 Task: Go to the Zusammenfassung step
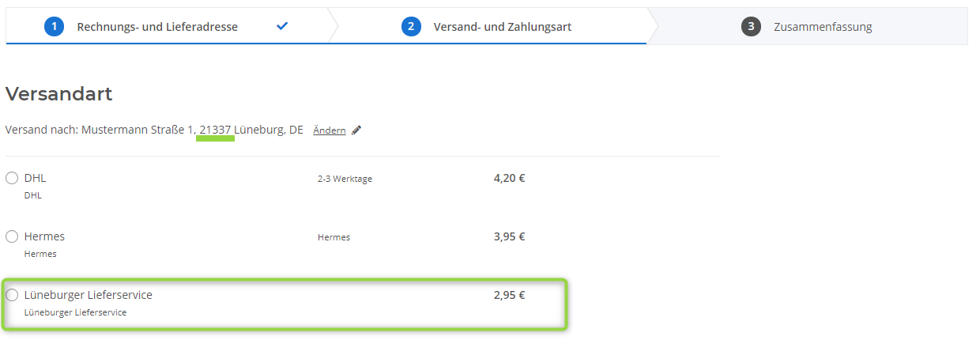tap(823, 27)
